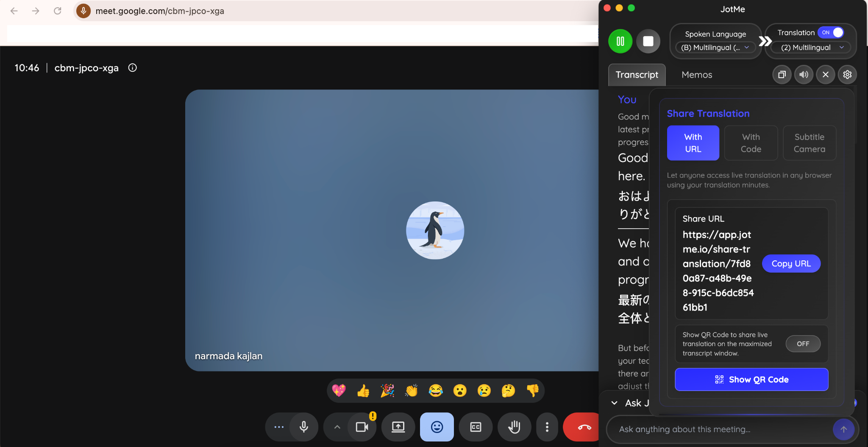
Task: Toggle the QR code OFF switch
Action: click(x=803, y=344)
